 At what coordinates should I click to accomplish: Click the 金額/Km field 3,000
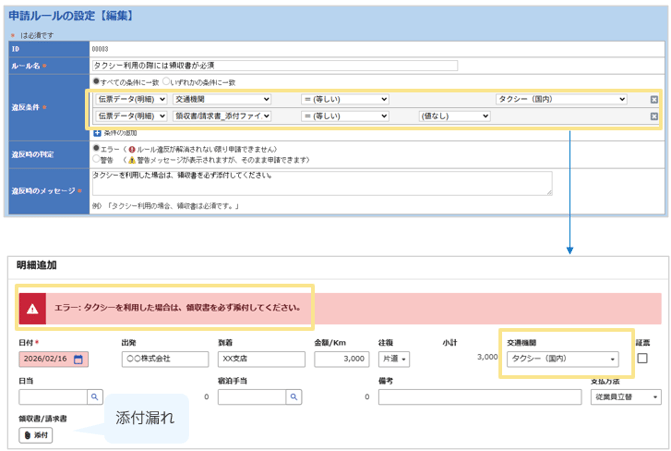coord(341,359)
